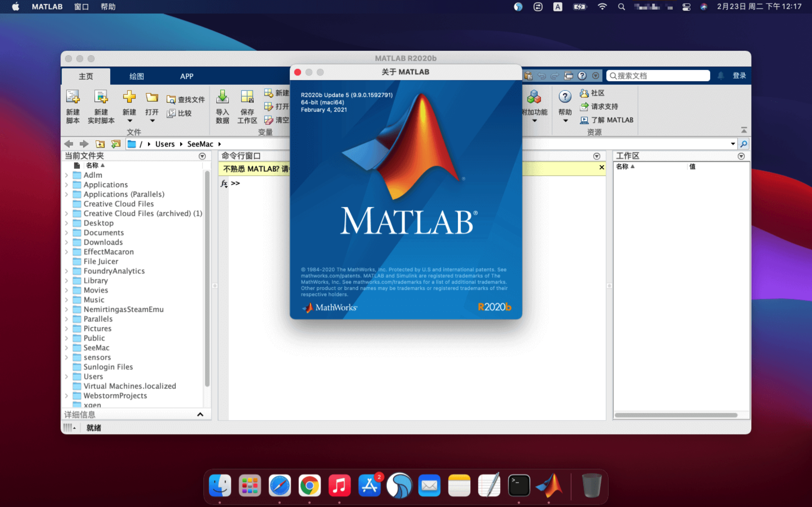This screenshot has width=812, height=507.
Task: Click the Add-Ons cubes icon
Action: [534, 98]
